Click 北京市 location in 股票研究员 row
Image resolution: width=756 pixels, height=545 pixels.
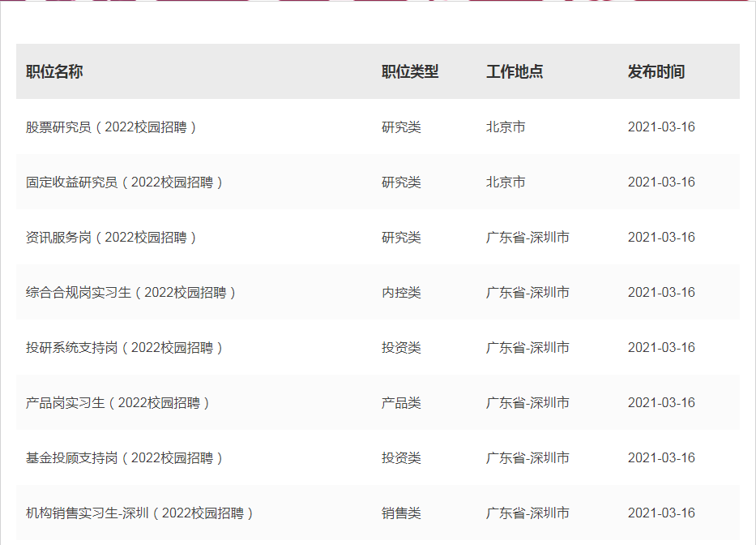click(506, 127)
